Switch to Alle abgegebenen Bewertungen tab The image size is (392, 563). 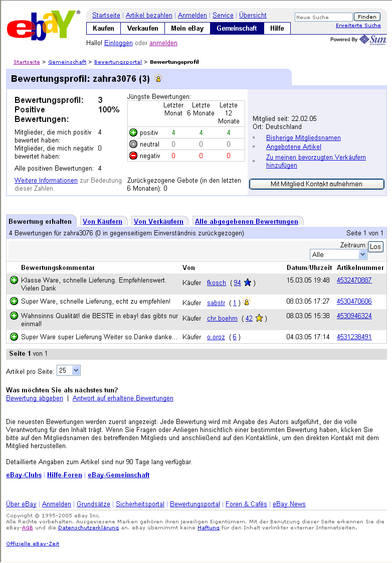[247, 222]
